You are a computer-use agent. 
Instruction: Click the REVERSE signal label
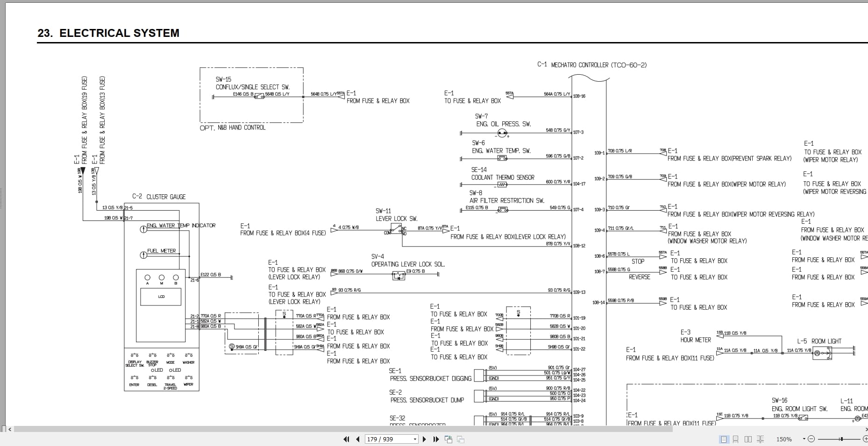640,277
